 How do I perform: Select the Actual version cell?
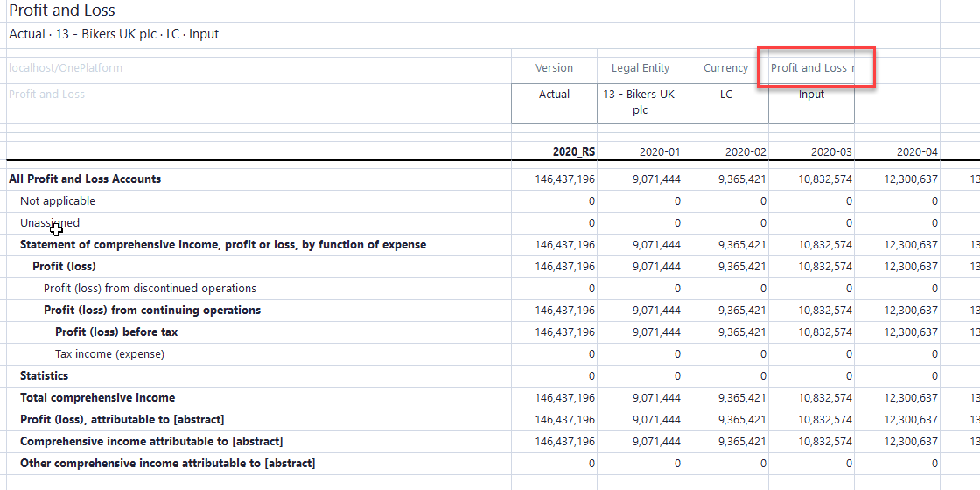point(554,94)
